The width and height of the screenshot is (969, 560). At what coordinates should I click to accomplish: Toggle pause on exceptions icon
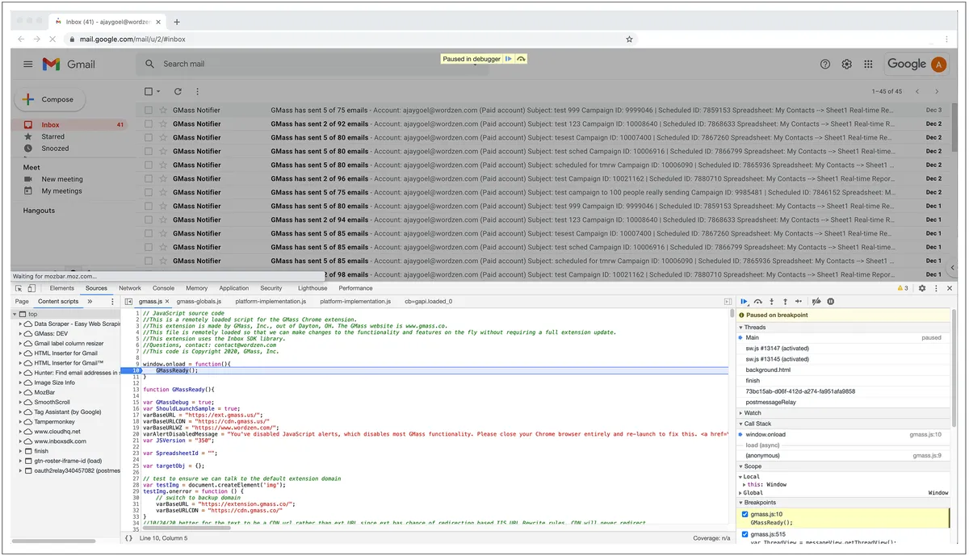pyautogui.click(x=830, y=301)
